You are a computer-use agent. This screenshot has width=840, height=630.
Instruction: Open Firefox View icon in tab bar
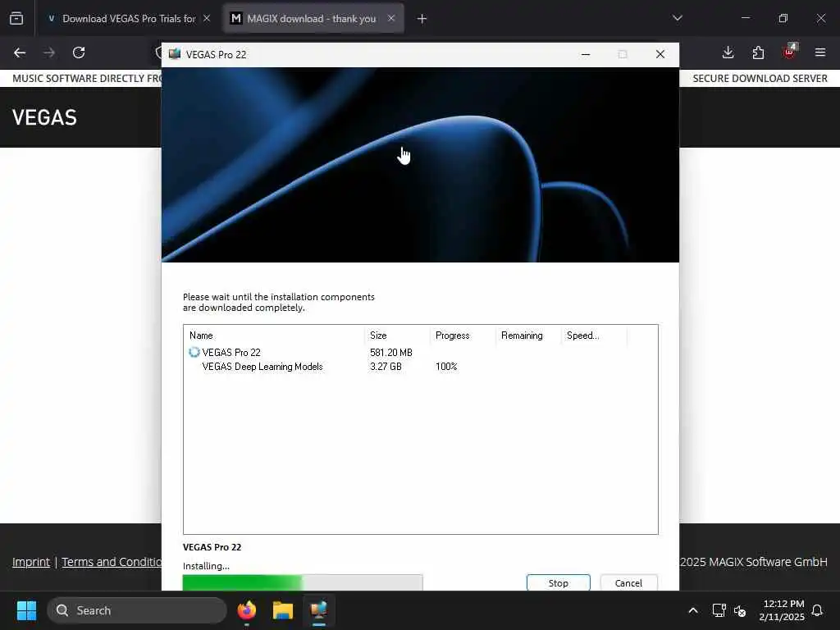pos(16,18)
